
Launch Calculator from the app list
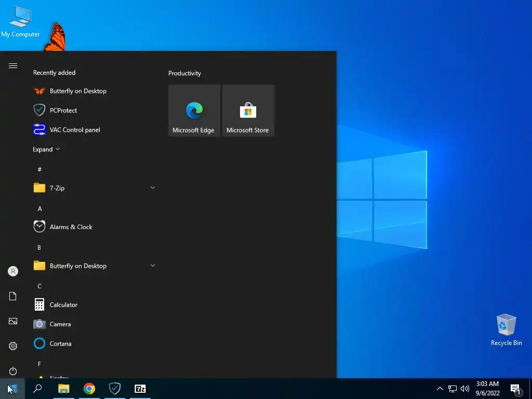pyautogui.click(x=94, y=304)
